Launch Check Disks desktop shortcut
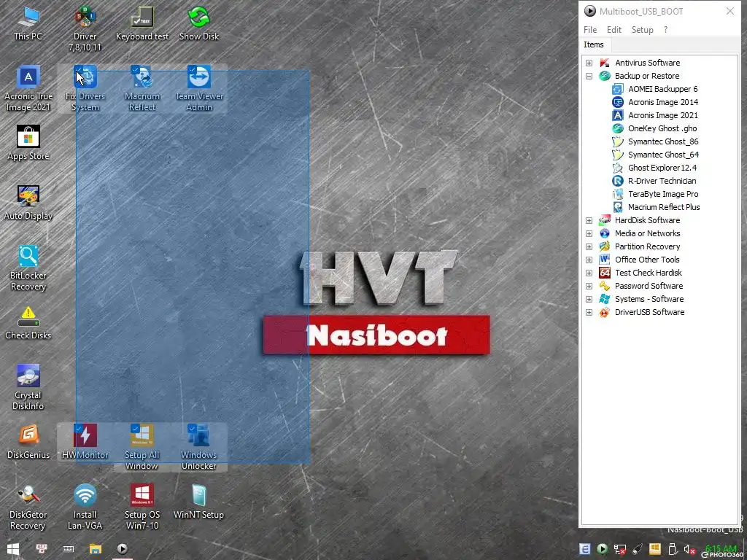Screen dimensions: 747x560 coord(28,323)
